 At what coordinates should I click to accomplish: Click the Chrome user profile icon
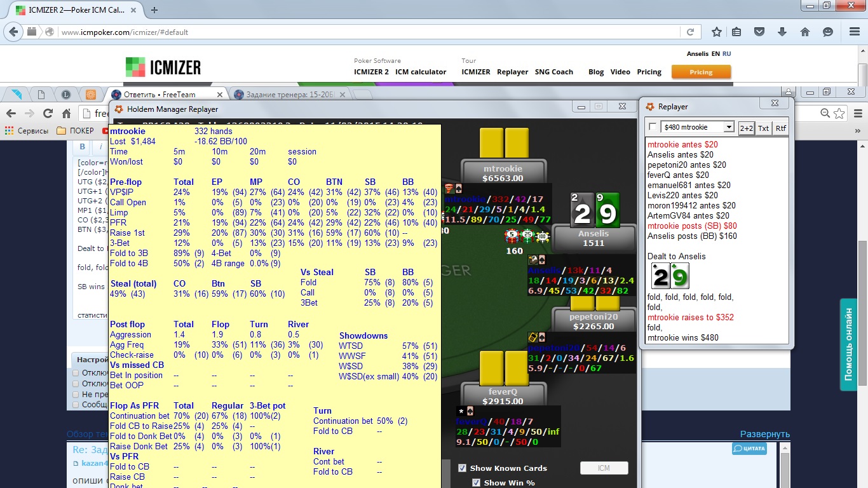click(x=788, y=93)
